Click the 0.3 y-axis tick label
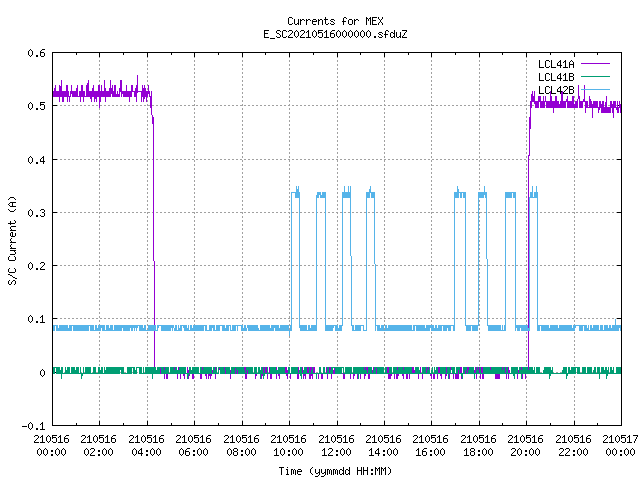This screenshot has height=480, width=640. tap(36, 213)
